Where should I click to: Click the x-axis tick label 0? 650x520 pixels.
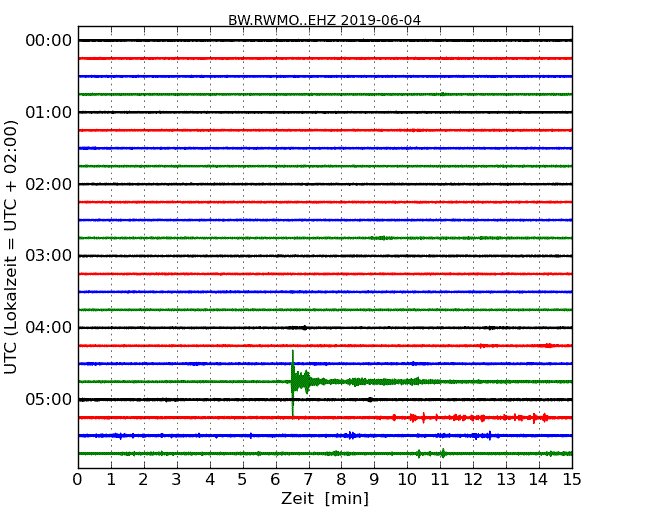click(x=78, y=480)
